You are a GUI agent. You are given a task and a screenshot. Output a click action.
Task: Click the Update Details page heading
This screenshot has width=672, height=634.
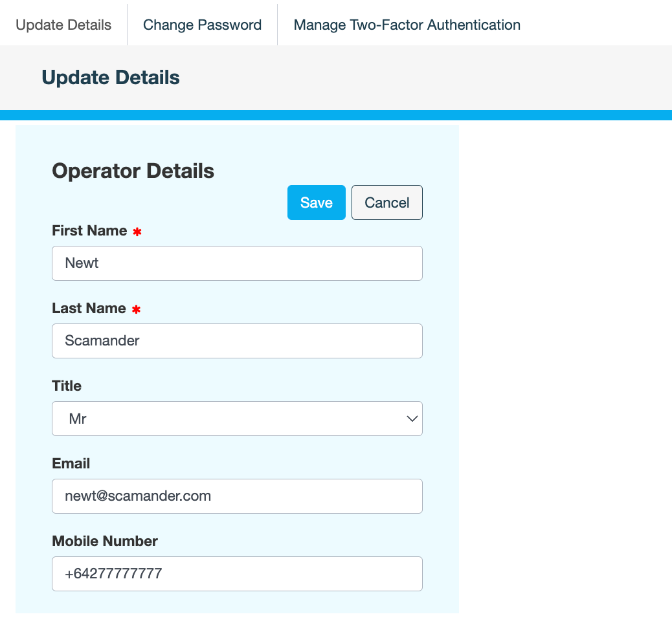pos(111,78)
